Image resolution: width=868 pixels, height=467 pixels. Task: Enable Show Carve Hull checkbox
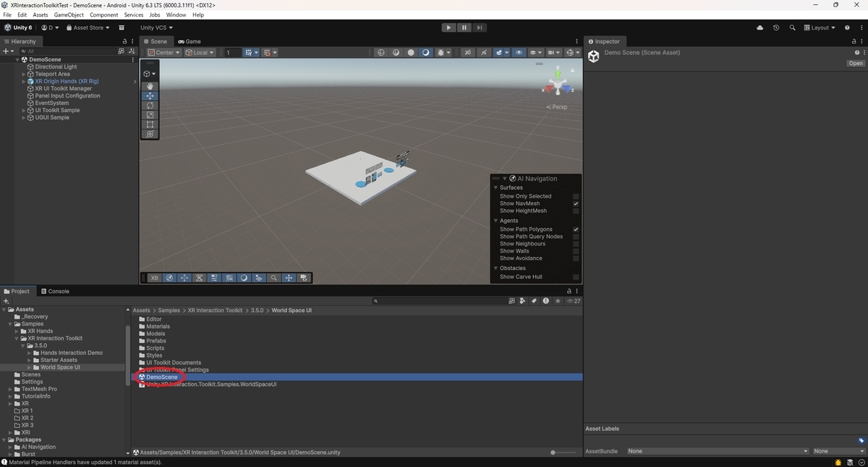pos(576,277)
